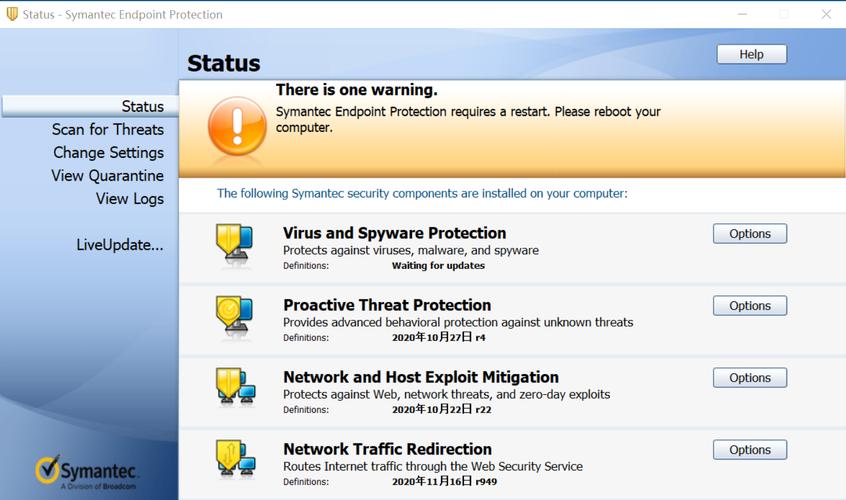Click the Network Traffic Redirection icon
Screen dimensions: 846x500
235,459
